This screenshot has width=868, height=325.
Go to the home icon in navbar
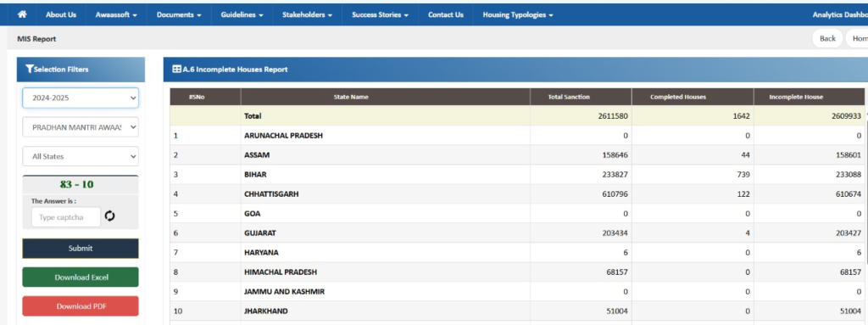(22, 14)
